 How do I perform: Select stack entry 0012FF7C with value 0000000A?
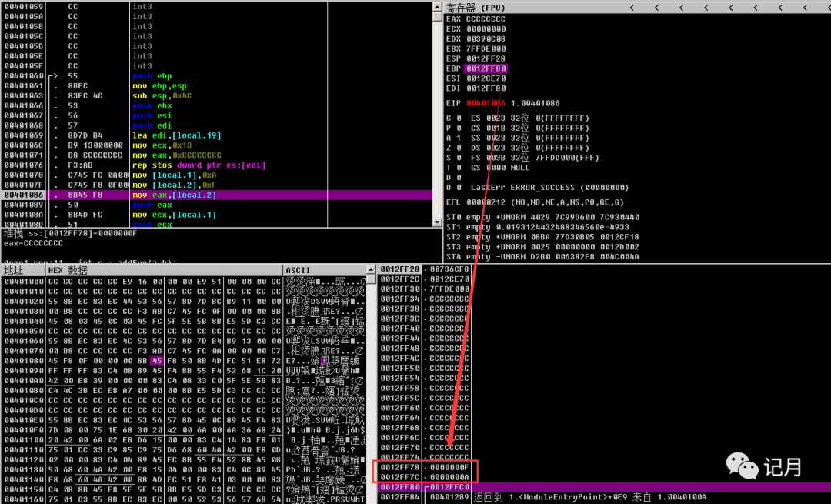tap(425, 477)
